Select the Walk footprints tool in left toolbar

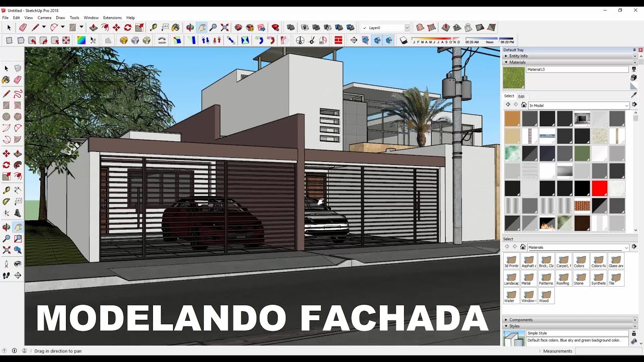pyautogui.click(x=7, y=276)
